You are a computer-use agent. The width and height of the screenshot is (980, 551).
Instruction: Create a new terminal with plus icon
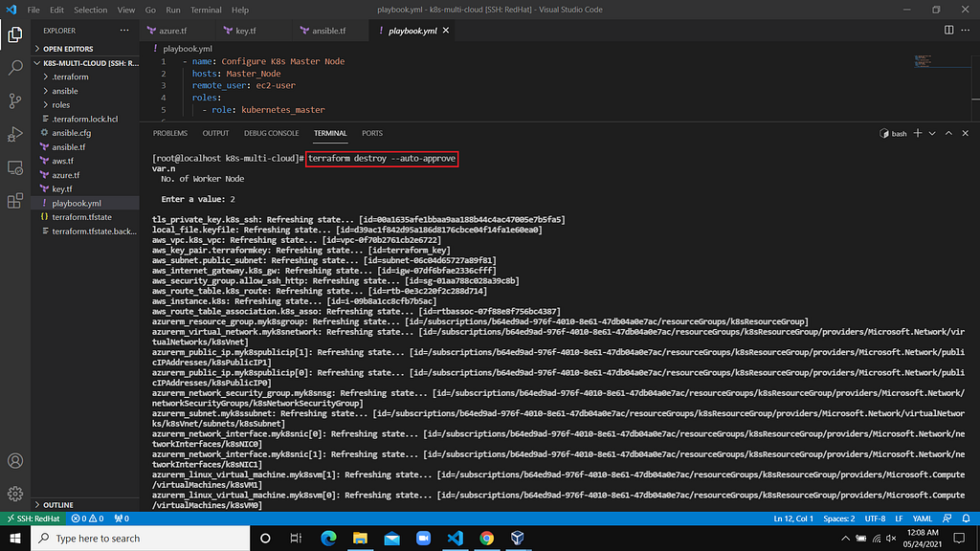918,133
